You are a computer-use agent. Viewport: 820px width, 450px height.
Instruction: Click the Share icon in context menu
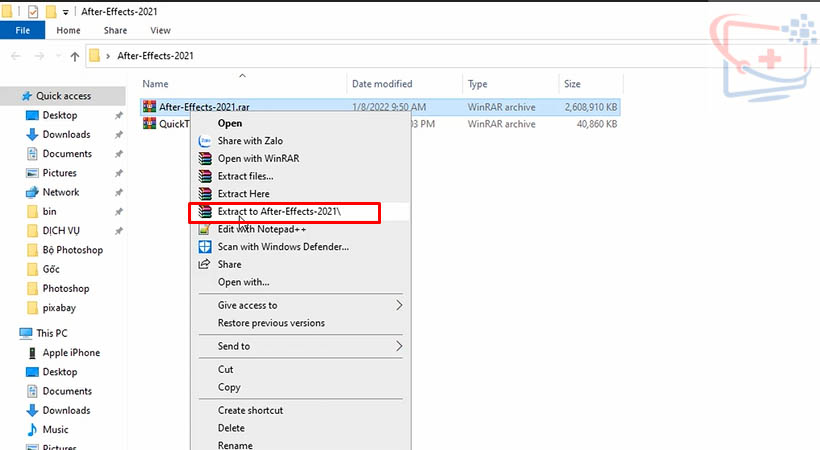205,265
